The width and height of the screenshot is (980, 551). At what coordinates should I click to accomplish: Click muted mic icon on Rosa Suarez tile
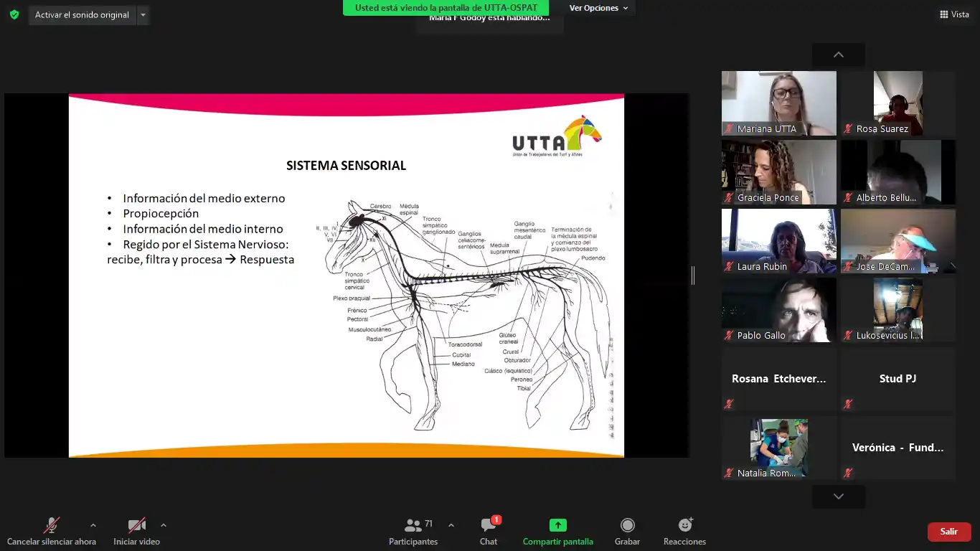[x=848, y=129]
